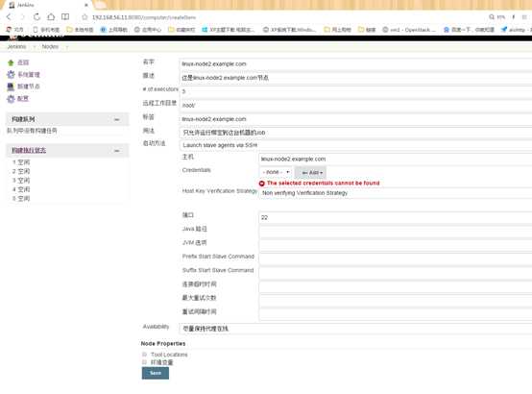Open browser home page icon
532x394 pixels.
[51, 16]
